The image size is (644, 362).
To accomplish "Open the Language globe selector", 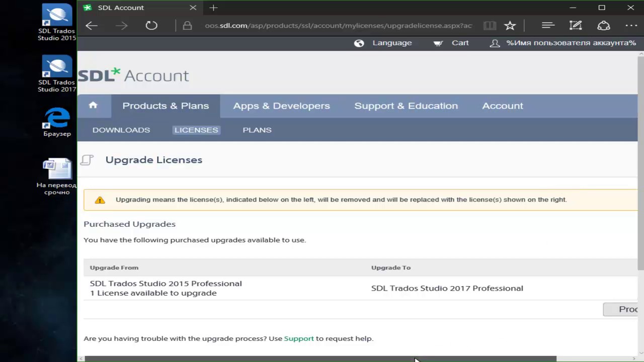I will [383, 43].
